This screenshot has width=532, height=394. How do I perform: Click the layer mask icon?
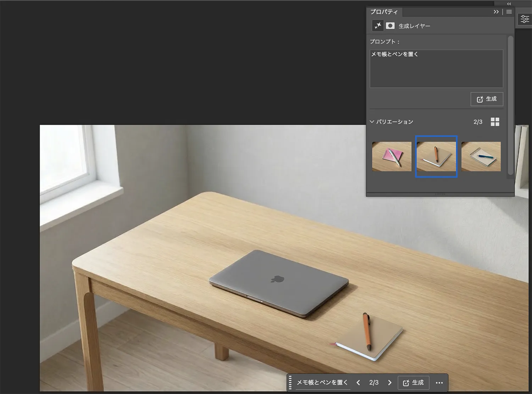coord(390,26)
